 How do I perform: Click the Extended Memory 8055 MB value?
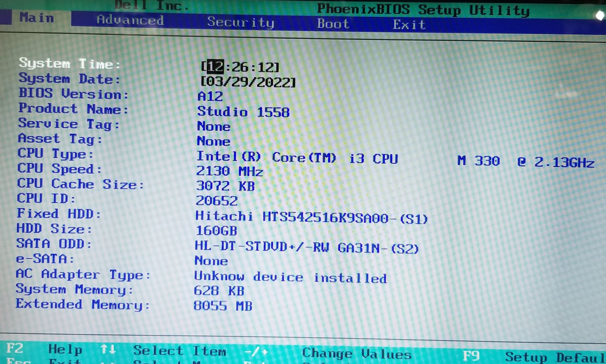coord(223,306)
